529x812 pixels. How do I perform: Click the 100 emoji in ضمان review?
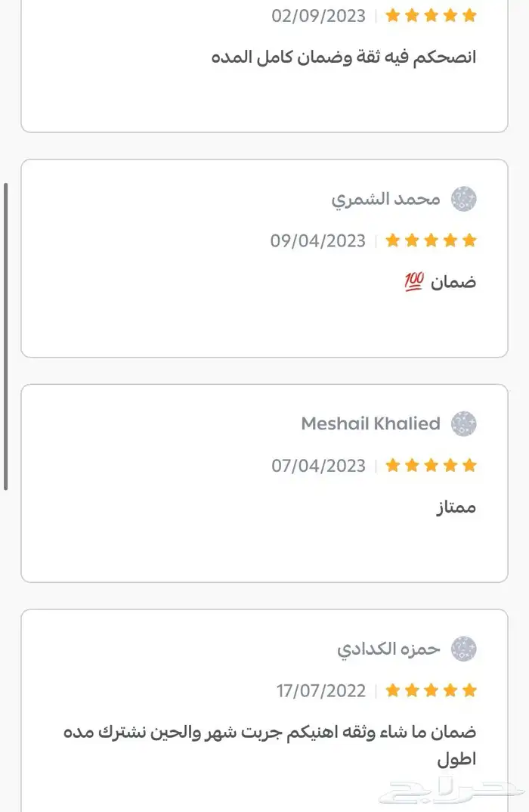coord(414,283)
